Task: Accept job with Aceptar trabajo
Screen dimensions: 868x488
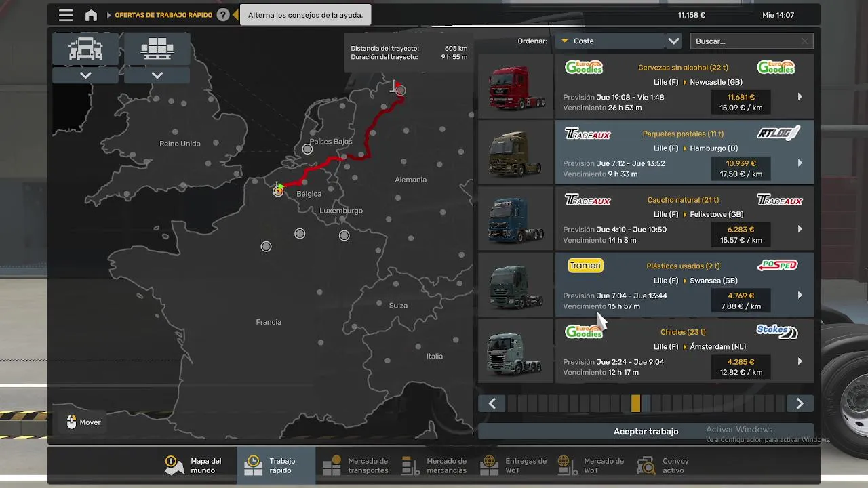Action: 646,432
